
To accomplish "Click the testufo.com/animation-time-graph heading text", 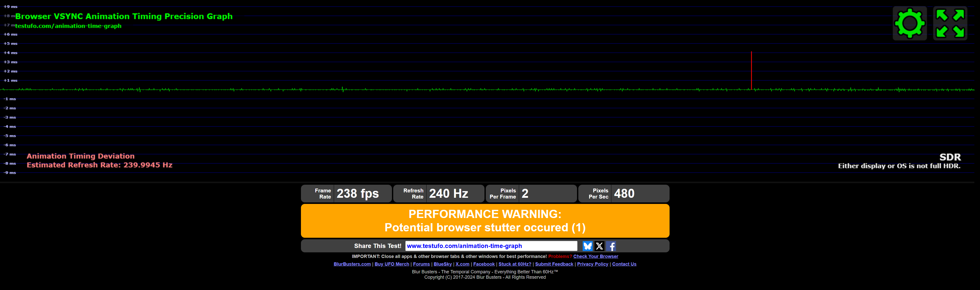I will pyautogui.click(x=68, y=26).
